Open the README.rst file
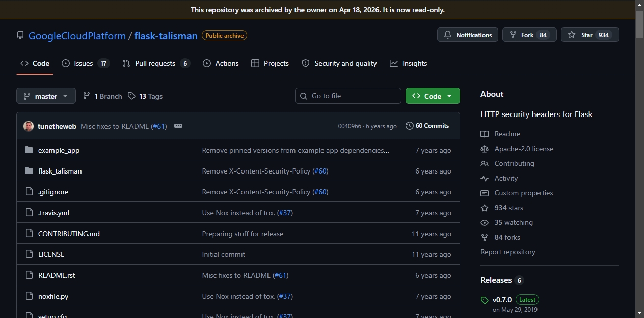 click(57, 275)
